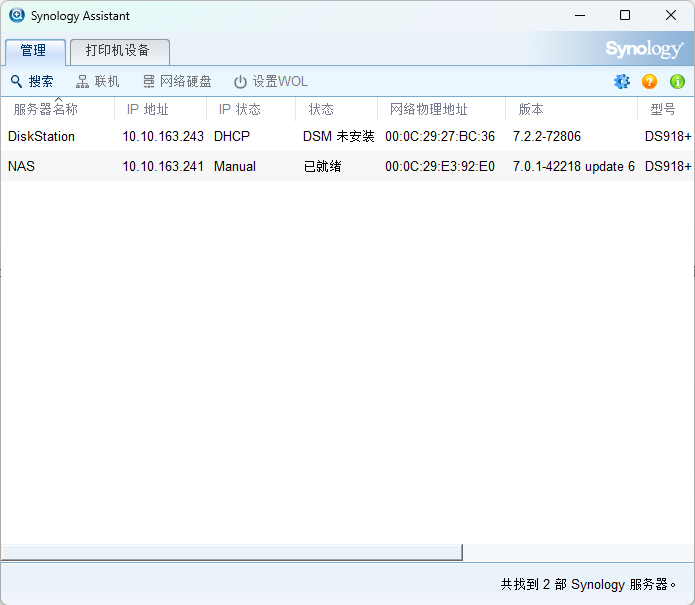Maximize the Synology Assistant window
The width and height of the screenshot is (695, 605).
[x=625, y=16]
